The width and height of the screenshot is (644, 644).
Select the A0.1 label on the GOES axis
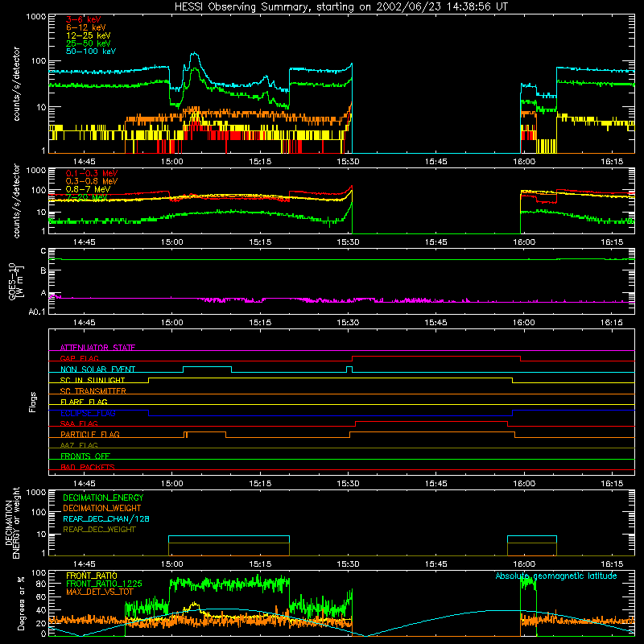click(x=37, y=312)
